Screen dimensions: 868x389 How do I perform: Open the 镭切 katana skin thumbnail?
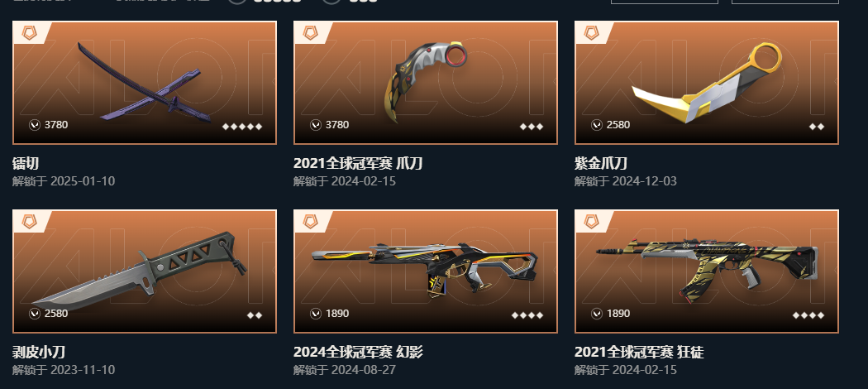pos(145,83)
